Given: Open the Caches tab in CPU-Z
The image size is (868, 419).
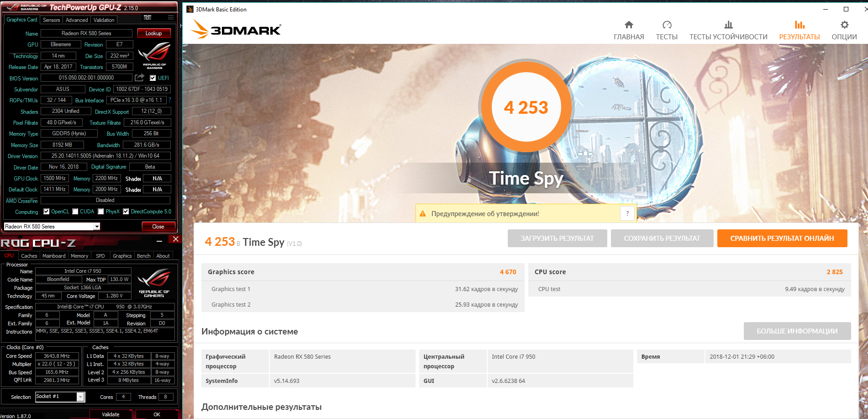Looking at the screenshot, I should pyautogui.click(x=29, y=256).
